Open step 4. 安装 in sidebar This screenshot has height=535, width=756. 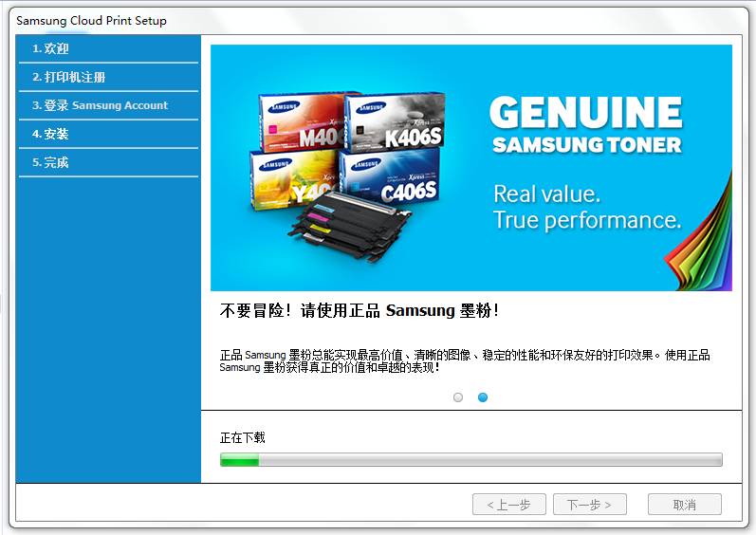(x=108, y=134)
